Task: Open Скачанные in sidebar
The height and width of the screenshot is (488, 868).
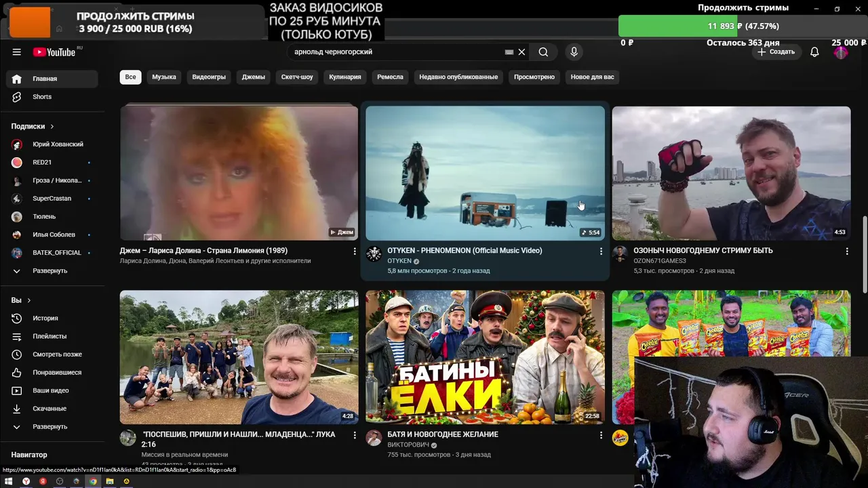Action: click(x=52, y=409)
